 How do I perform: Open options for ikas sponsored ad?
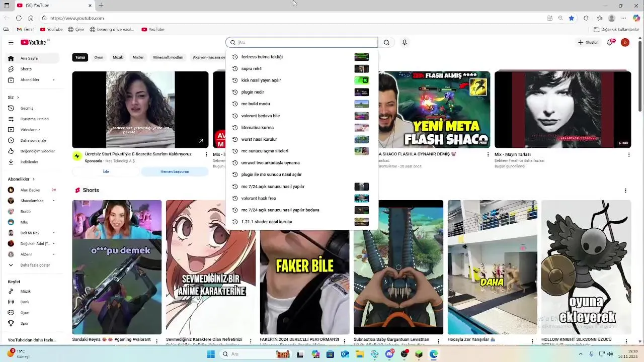(x=206, y=154)
